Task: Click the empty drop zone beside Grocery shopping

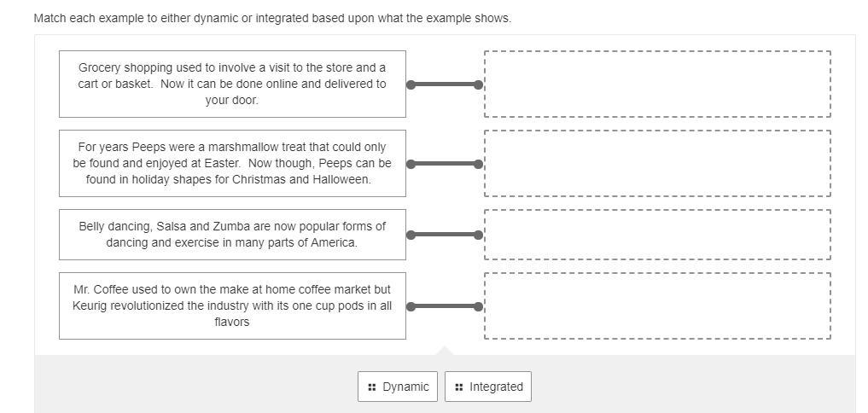Action: pos(657,84)
